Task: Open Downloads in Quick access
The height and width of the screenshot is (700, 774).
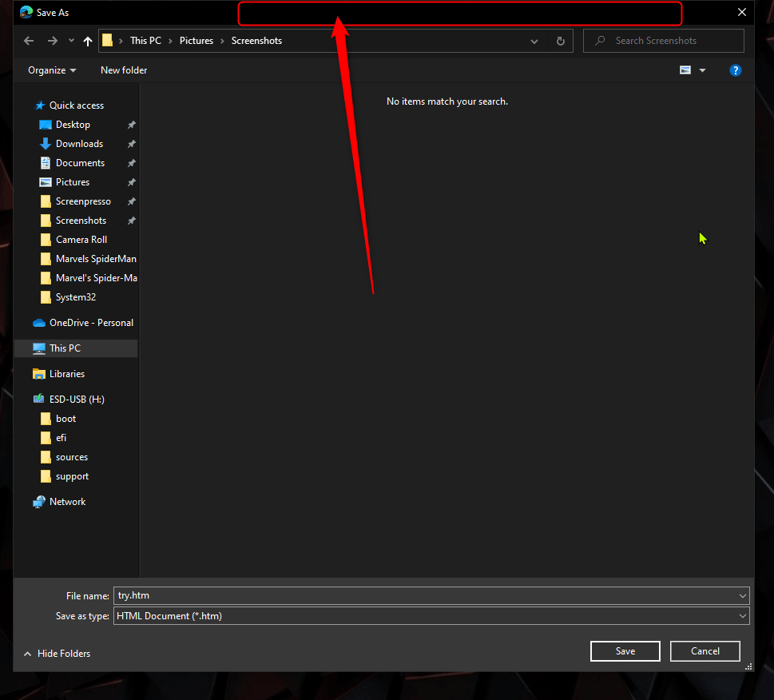Action: [79, 144]
